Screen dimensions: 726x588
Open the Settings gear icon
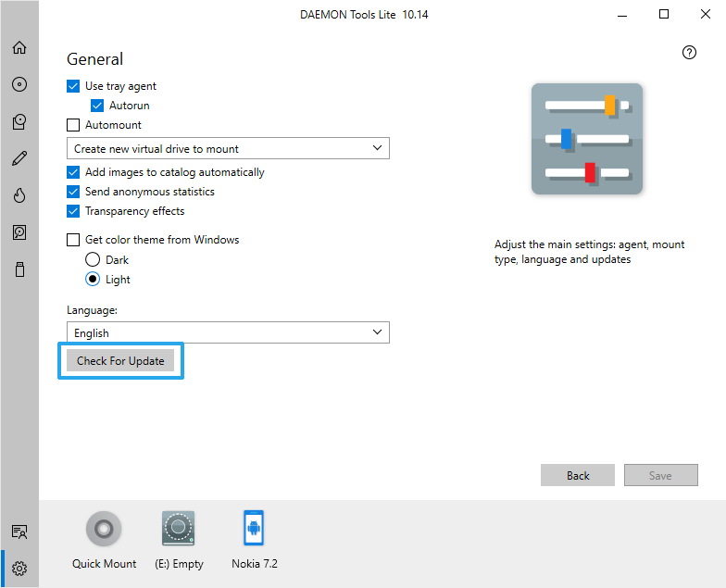click(x=19, y=569)
